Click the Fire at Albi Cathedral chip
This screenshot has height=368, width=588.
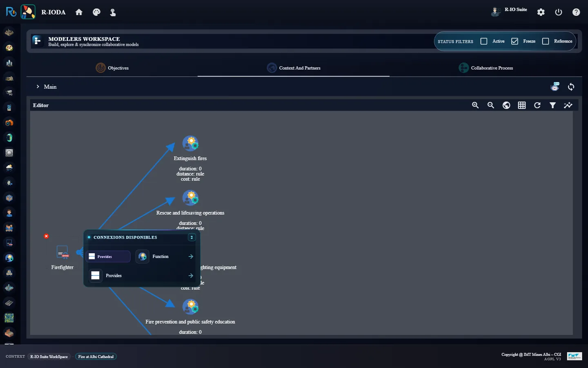96,357
